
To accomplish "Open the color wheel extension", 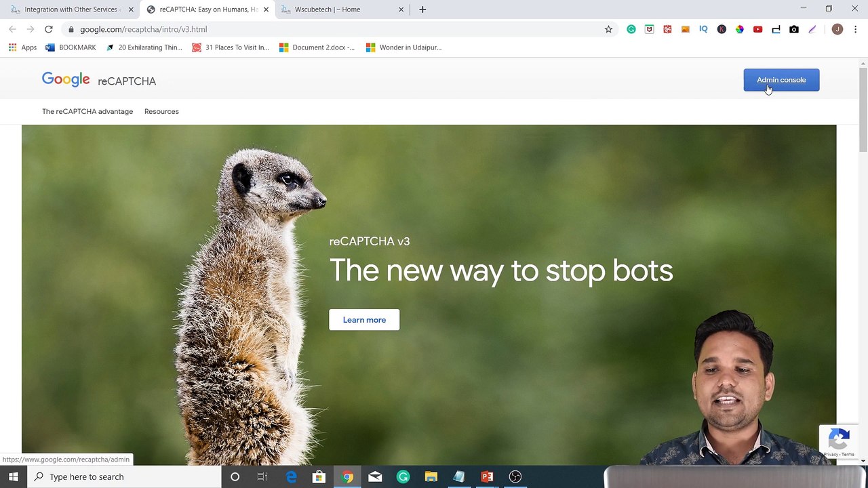I will pyautogui.click(x=740, y=29).
